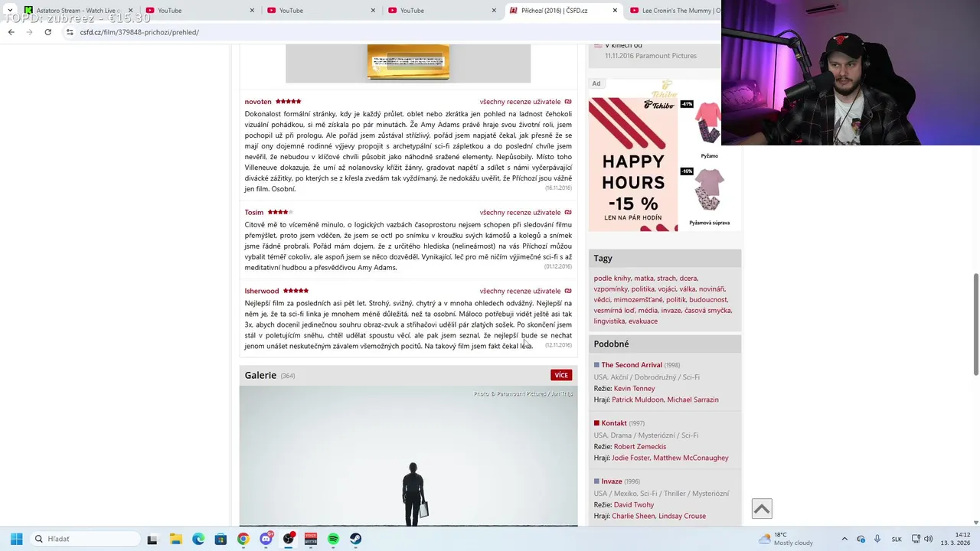The height and width of the screenshot is (551, 980).
Task: Go back in browser history
Action: coord(11,32)
